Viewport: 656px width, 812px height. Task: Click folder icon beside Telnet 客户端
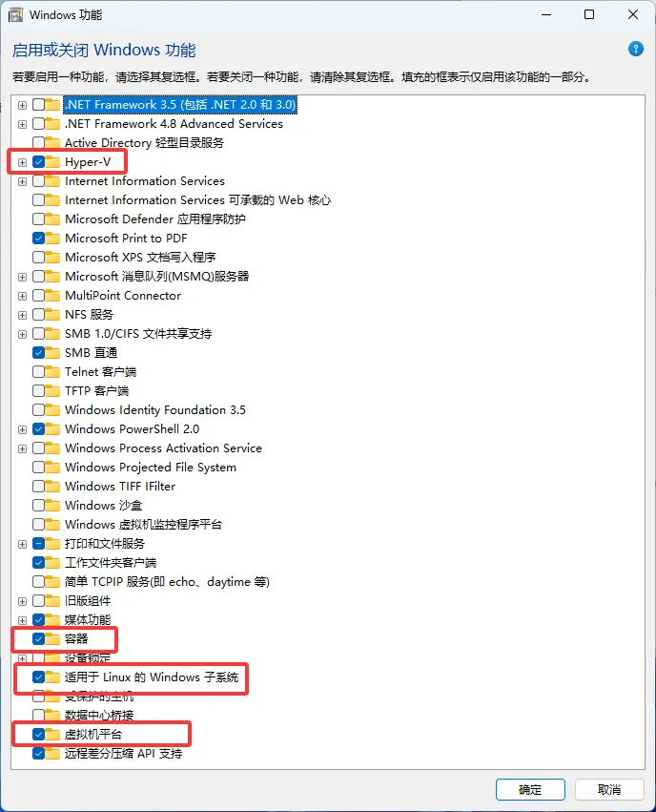pyautogui.click(x=52, y=371)
